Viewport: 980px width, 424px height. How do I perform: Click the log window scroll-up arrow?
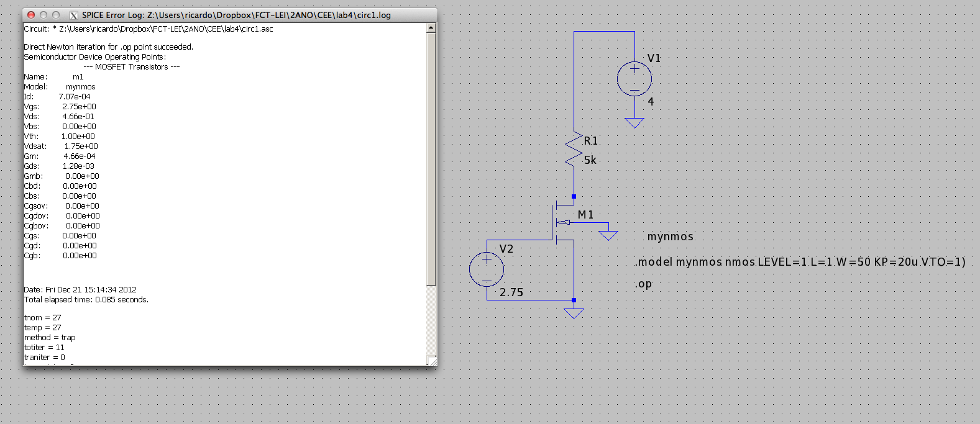(x=431, y=28)
